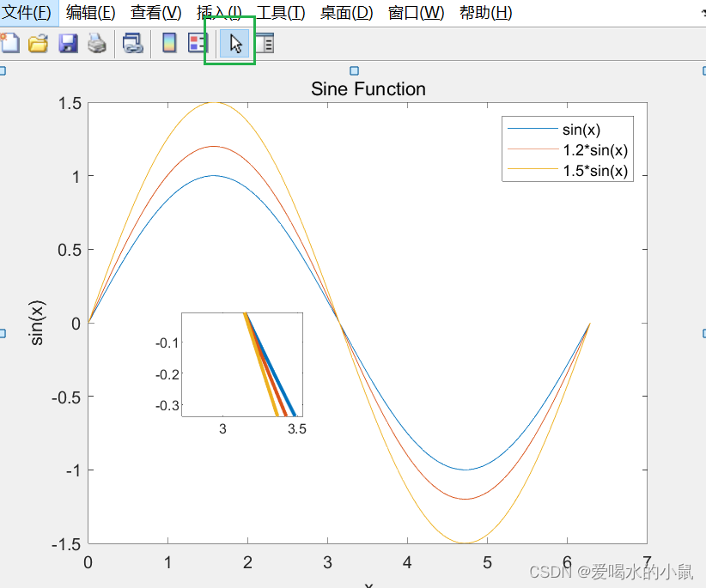Open an existing figure file
706x588 pixels.
tap(38, 43)
